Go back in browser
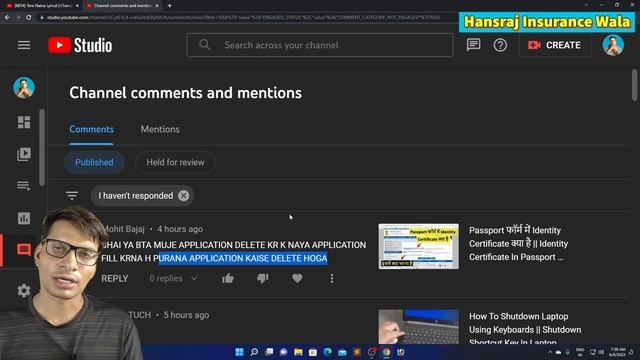Screen dimensions: 640x360 tap(7, 18)
